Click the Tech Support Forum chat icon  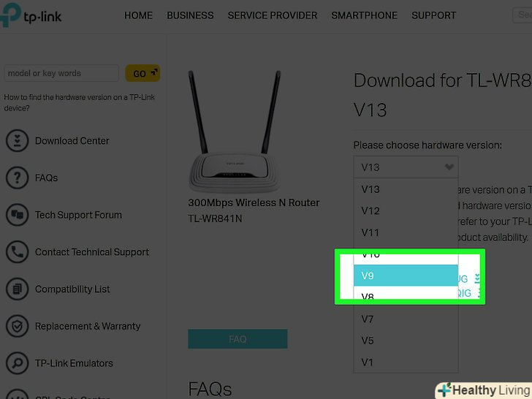tap(17, 215)
